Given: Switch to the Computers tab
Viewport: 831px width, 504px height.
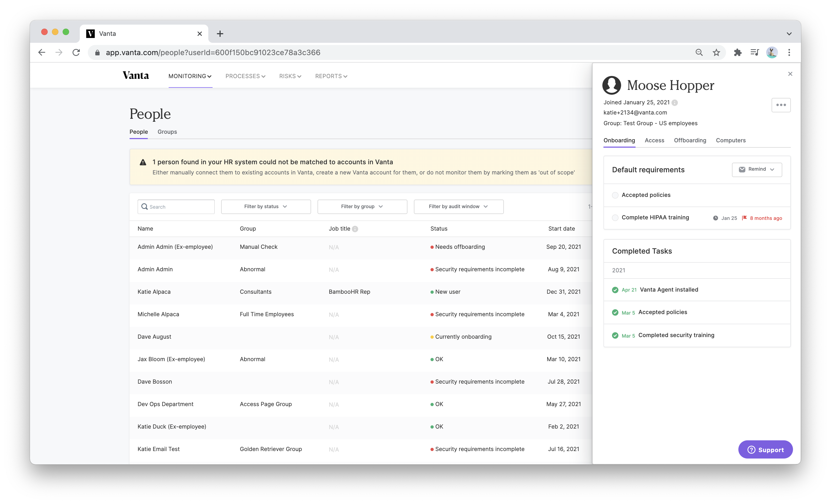Looking at the screenshot, I should point(731,140).
